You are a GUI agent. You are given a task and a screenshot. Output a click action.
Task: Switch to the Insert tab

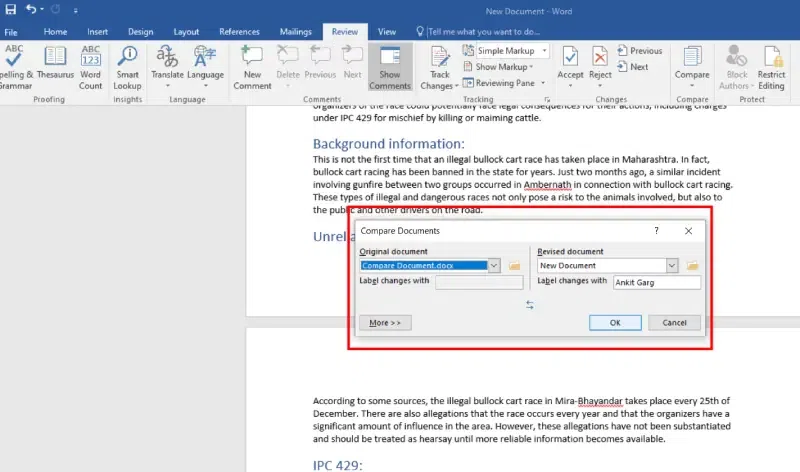(97, 32)
